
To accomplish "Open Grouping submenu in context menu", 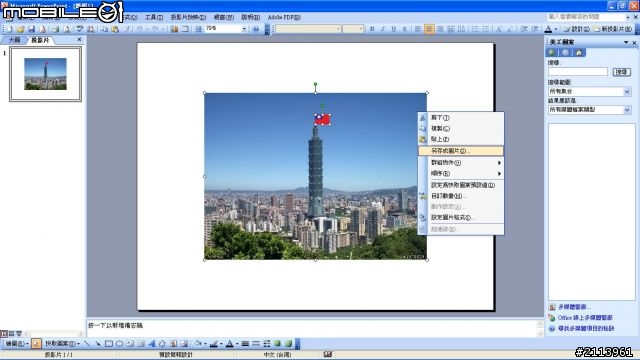I will click(461, 162).
